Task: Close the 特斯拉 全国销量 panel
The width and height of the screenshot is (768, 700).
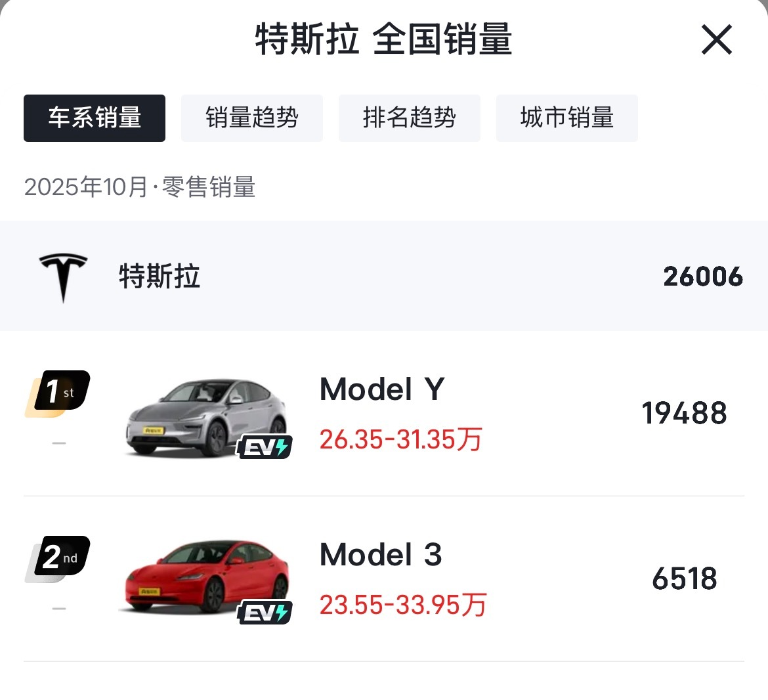Action: (716, 39)
